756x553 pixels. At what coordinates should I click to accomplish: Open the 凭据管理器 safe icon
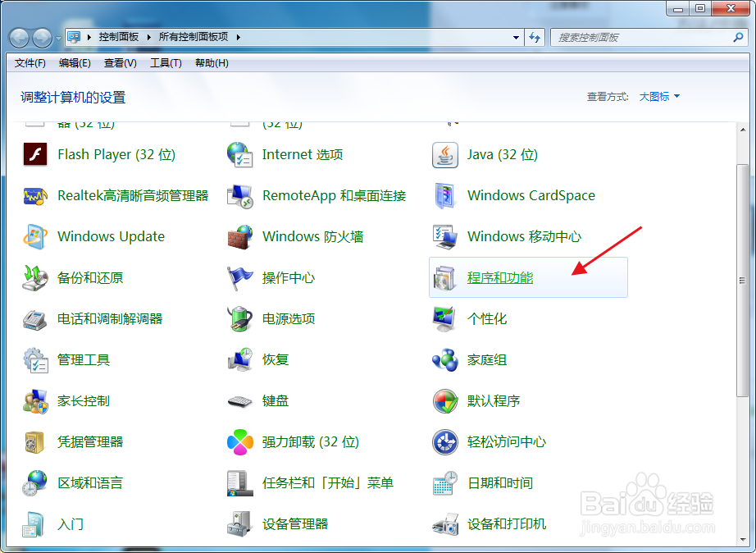point(35,442)
